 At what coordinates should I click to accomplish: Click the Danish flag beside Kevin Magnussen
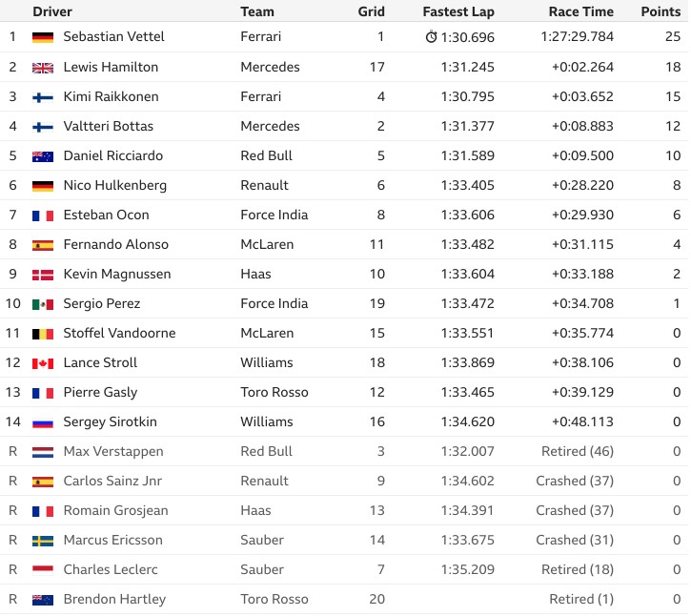pos(43,275)
